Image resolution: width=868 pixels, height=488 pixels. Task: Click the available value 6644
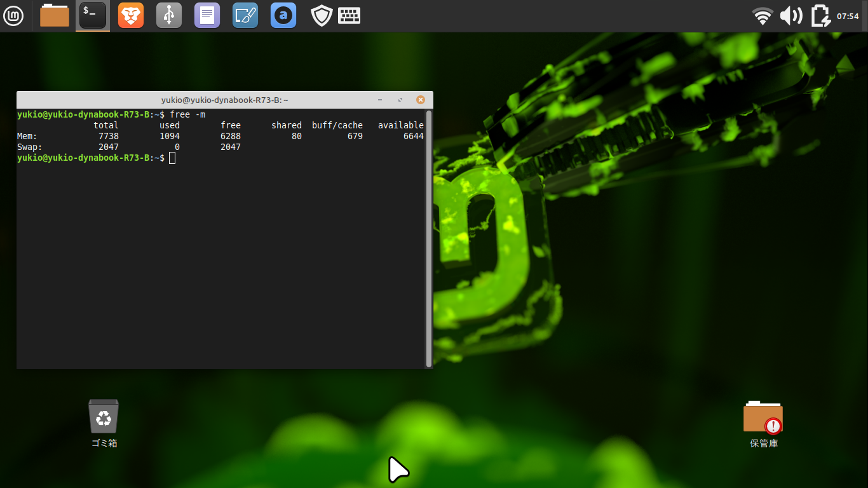(414, 136)
